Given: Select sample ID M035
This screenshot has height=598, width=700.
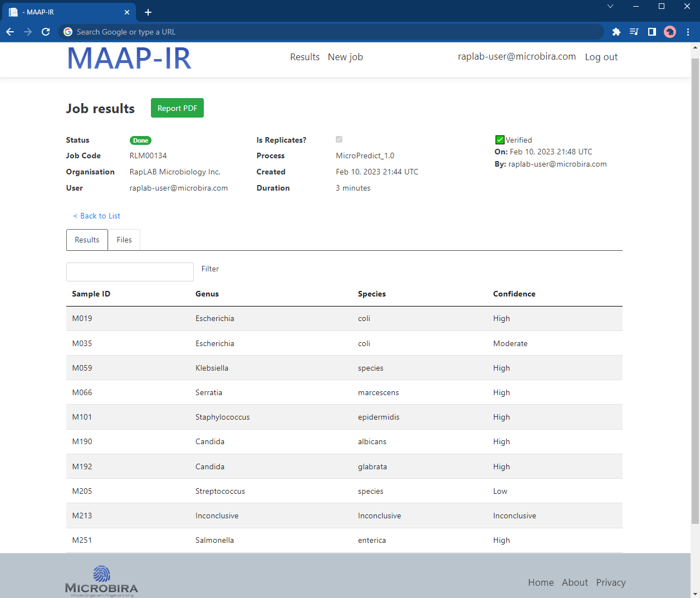Looking at the screenshot, I should pos(82,343).
